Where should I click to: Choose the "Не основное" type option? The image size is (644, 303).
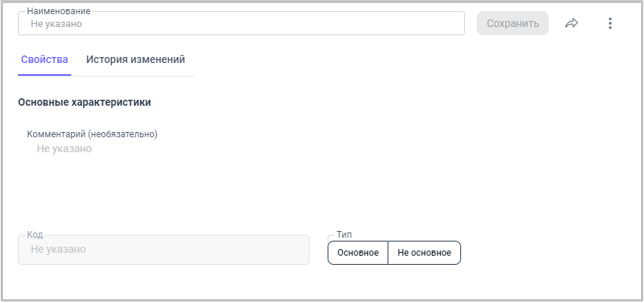[x=424, y=253]
